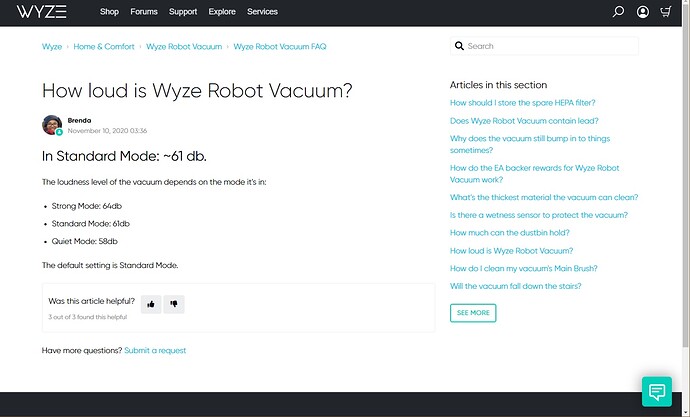Click the article title 'How loud is Wyze Robot Vacuum?'
This screenshot has height=417, width=690.
[x=197, y=91]
